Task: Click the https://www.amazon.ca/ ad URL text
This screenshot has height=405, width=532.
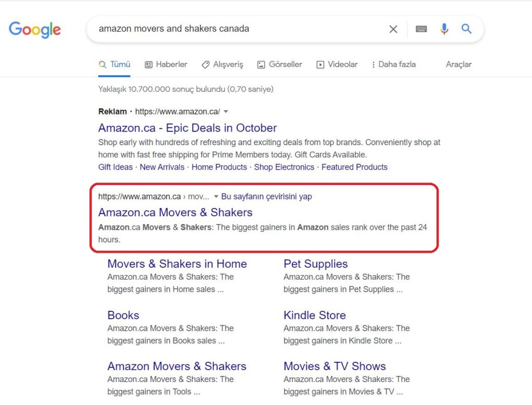Action: [178, 112]
